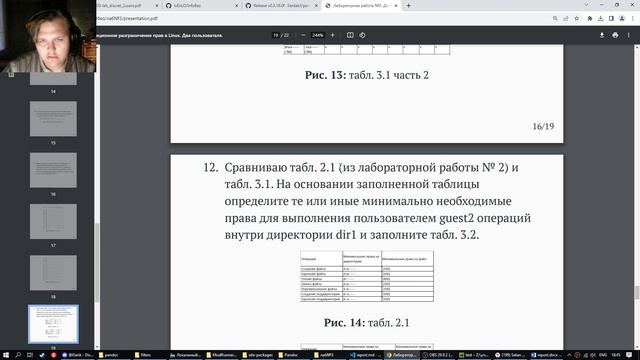Image resolution: width=640 pixels, height=360 pixels.
Task: Show hidden tray icons chevron
Action: pyautogui.click(x=569, y=355)
